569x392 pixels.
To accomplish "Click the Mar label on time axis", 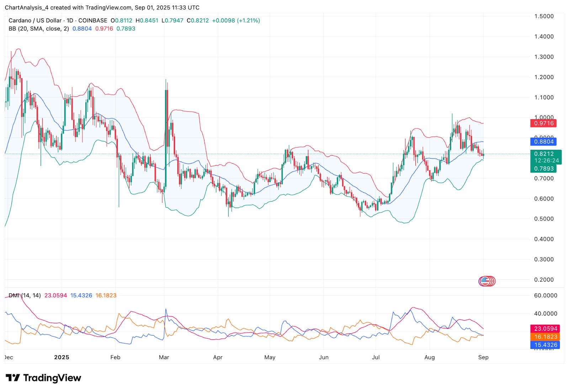I will coord(164,357).
